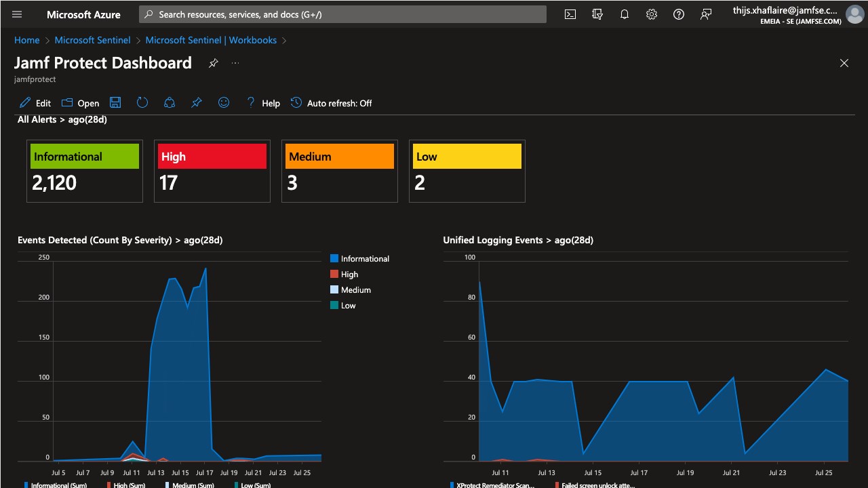Open the Directories and subscriptions filter
Image resolution: width=868 pixels, height=488 pixels.
pyautogui.click(x=597, y=14)
